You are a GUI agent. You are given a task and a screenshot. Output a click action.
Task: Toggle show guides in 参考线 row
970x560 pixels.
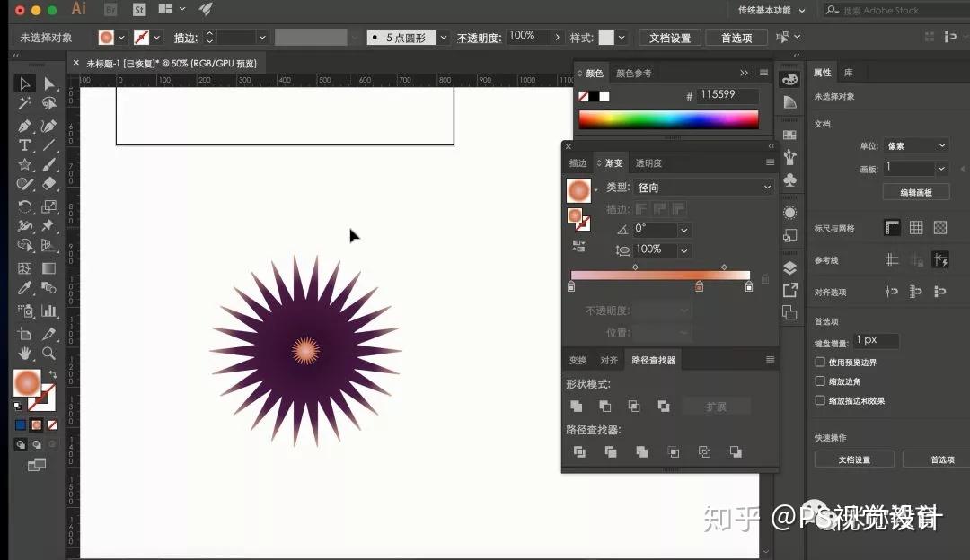pos(892,259)
